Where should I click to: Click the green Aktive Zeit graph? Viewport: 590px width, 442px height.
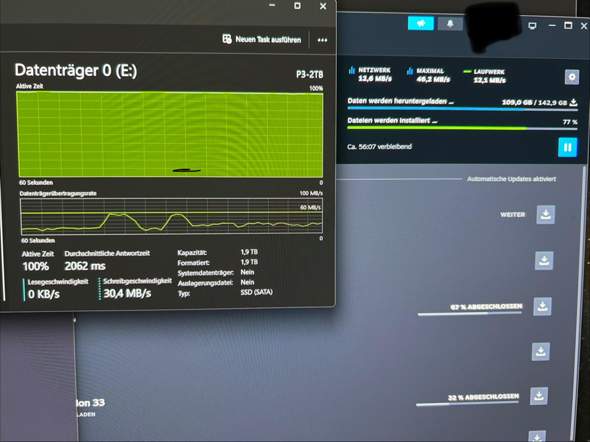170,134
